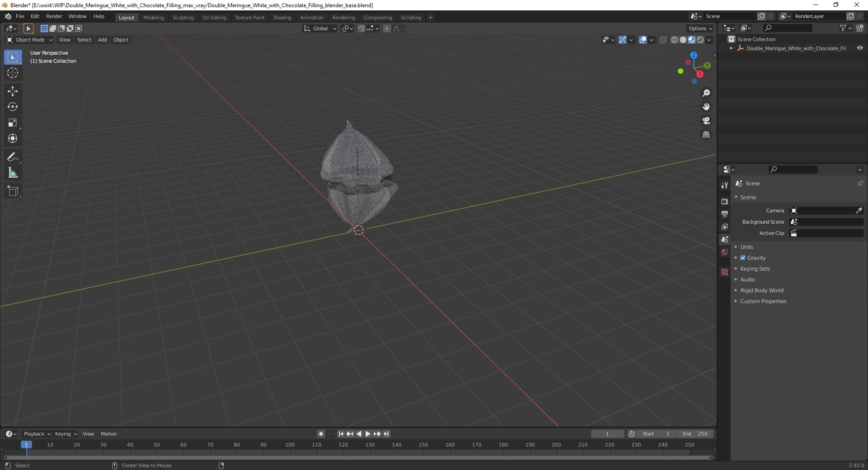Click the Blender logo menu icon
868x470 pixels.
tap(8, 16)
